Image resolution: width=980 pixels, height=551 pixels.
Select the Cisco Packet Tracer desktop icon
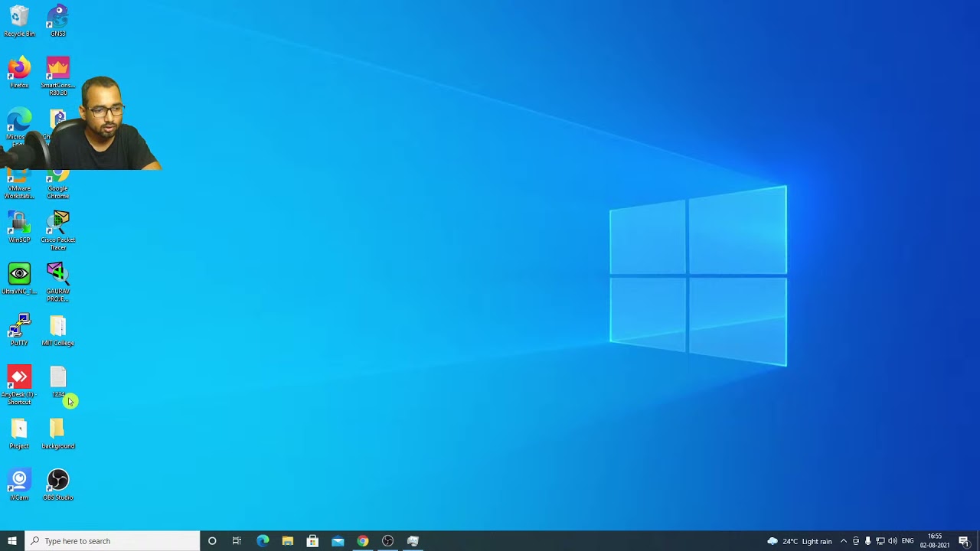[57, 230]
